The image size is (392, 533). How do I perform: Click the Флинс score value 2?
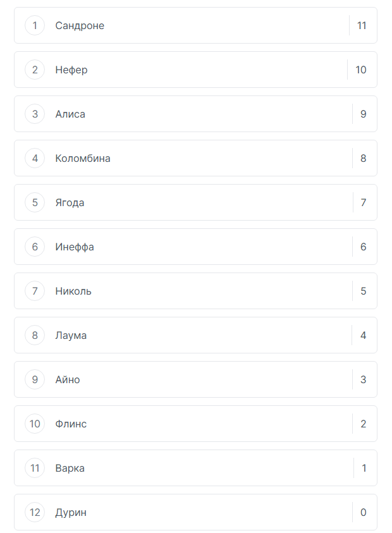tap(364, 424)
